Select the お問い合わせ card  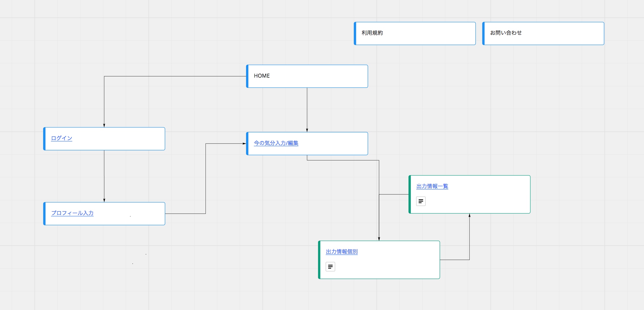543,33
